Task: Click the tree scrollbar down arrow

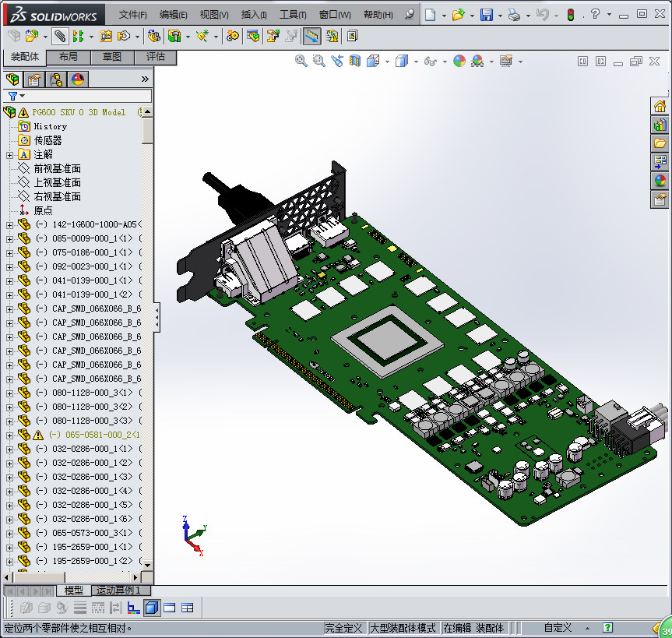Action: point(148,565)
